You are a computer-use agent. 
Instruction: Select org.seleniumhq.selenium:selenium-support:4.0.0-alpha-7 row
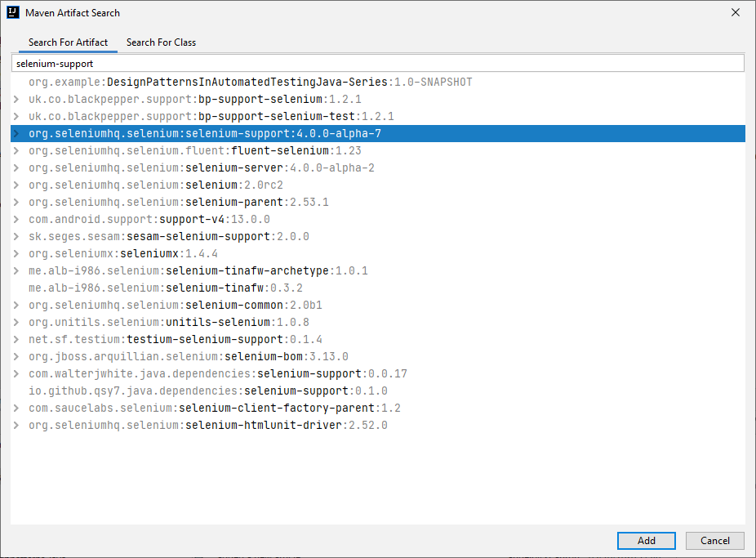coord(378,134)
